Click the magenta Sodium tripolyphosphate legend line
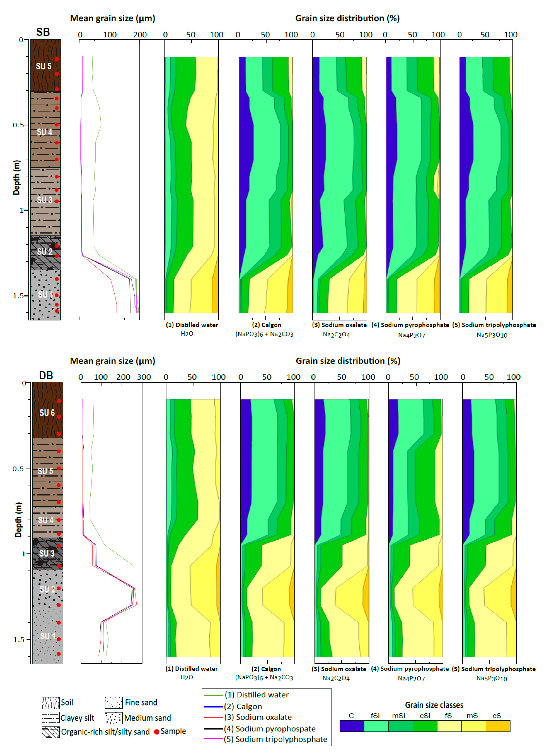This screenshot has height=756, width=553. (213, 739)
